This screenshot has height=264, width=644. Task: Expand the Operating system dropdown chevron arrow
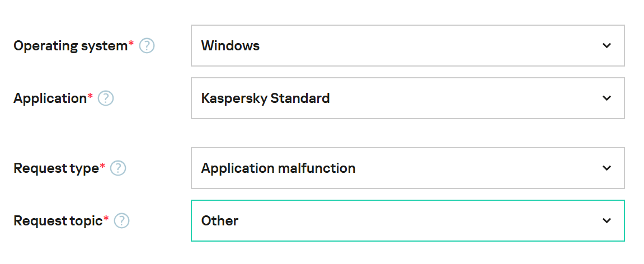click(x=607, y=46)
